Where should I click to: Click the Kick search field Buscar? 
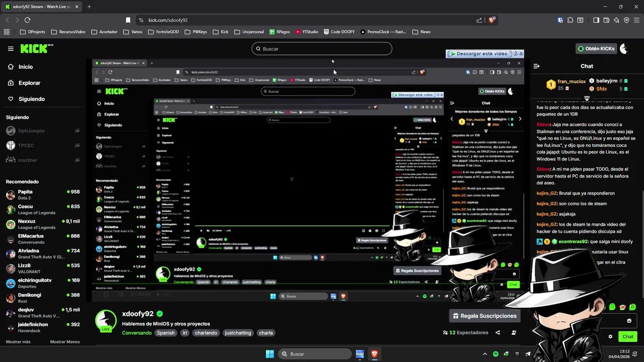point(322,49)
